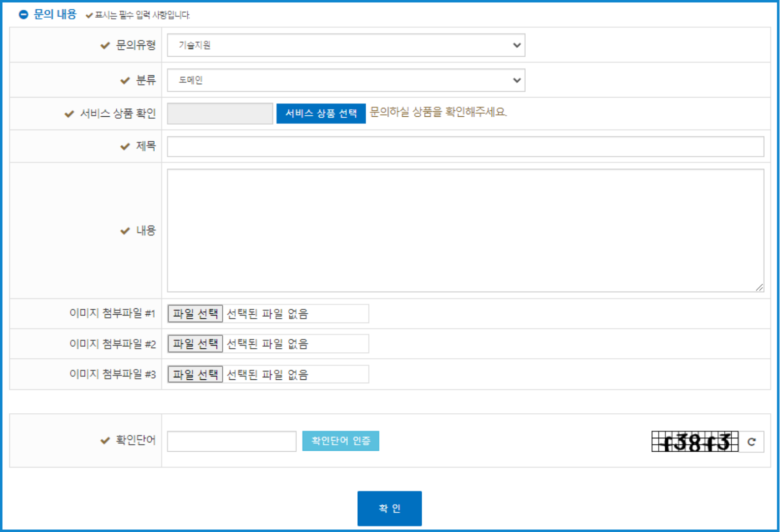
Task: Click the checkmark icon beside 문의유형
Action: tap(105, 46)
